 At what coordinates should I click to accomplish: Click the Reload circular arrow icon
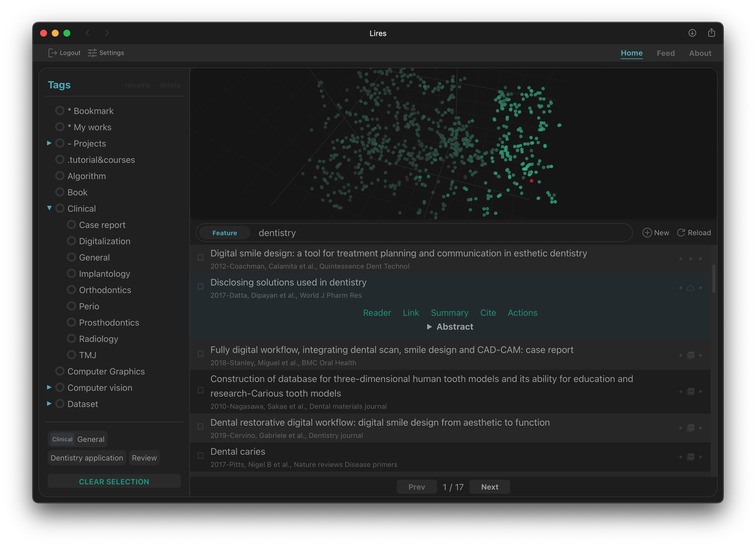pos(681,233)
